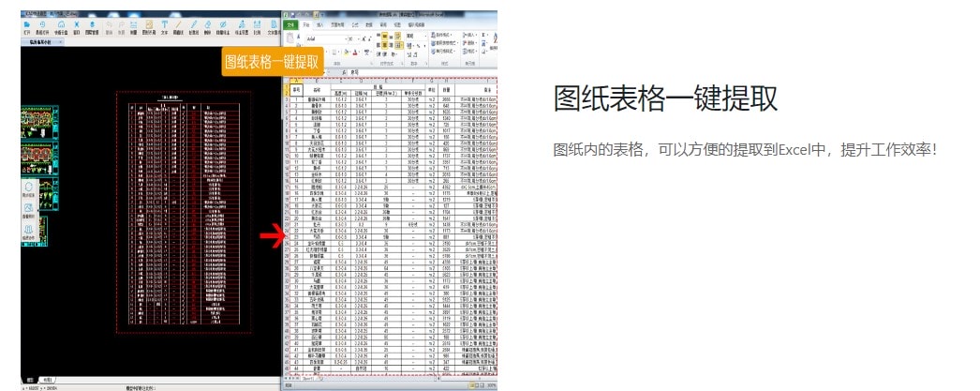The width and height of the screenshot is (980, 391).
Task: Click the Excel save icon in title bar
Action: click(x=293, y=14)
